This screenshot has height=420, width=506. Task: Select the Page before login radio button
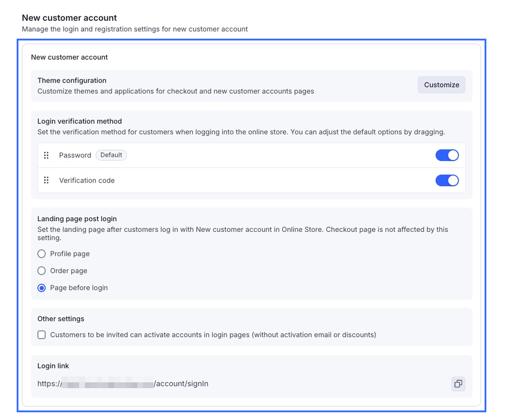click(42, 288)
